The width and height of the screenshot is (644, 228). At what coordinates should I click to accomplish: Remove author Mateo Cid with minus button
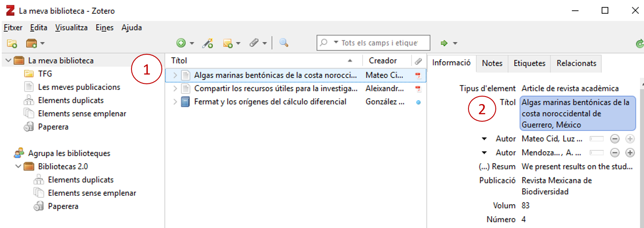pos(615,139)
